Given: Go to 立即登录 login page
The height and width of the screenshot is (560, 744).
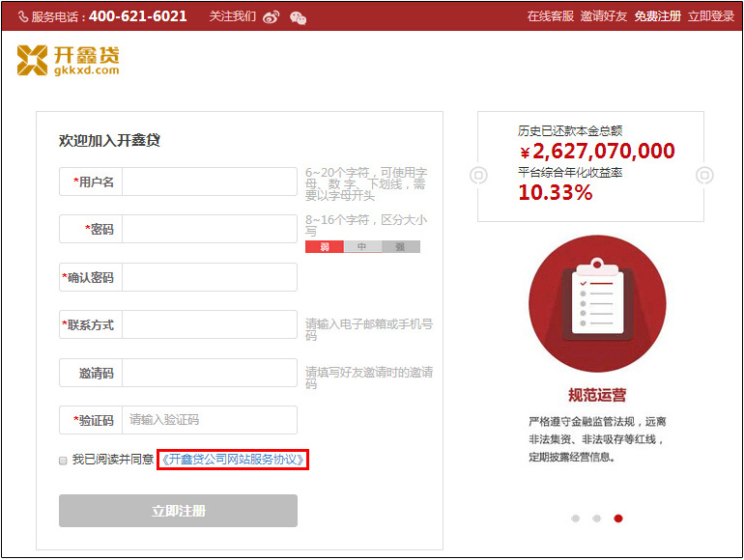Looking at the screenshot, I should [711, 16].
